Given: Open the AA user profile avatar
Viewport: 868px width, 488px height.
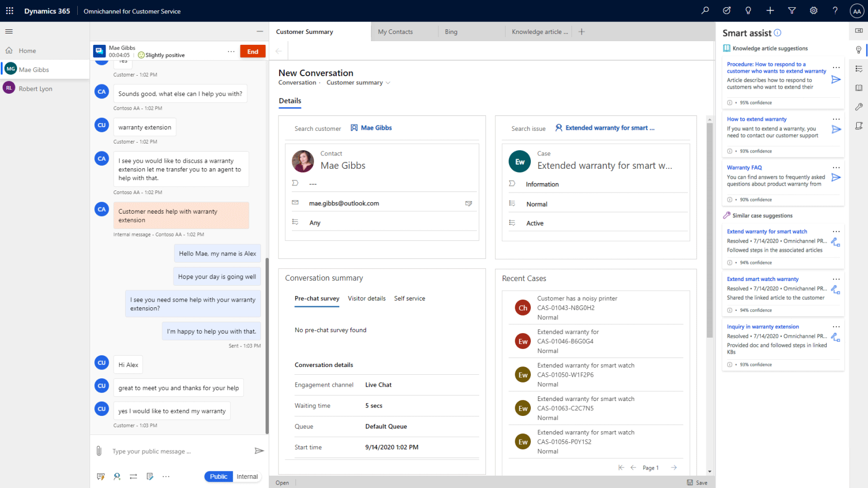Looking at the screenshot, I should [x=857, y=11].
